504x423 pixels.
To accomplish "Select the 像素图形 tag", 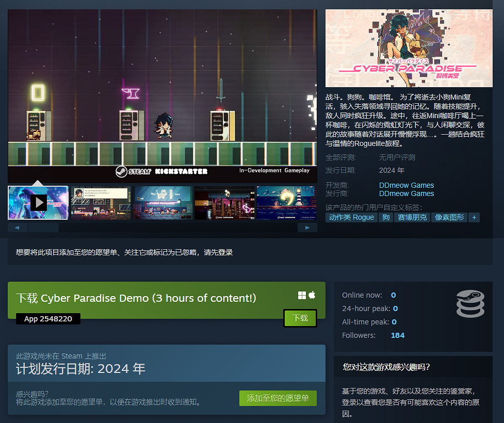I will pos(449,217).
